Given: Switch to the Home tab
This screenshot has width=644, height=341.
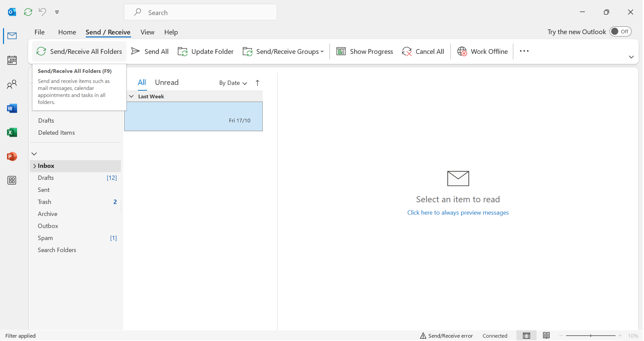Looking at the screenshot, I should [67, 32].
